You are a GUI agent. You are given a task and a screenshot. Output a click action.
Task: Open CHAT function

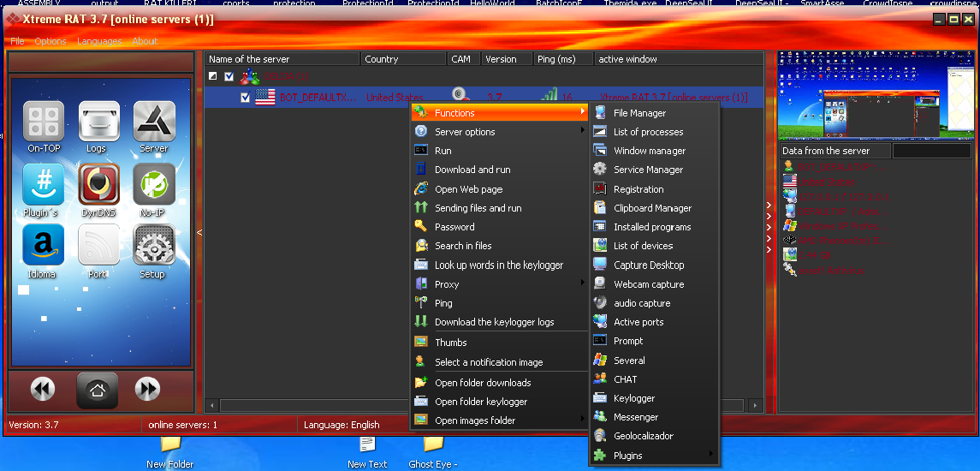pyautogui.click(x=654, y=379)
